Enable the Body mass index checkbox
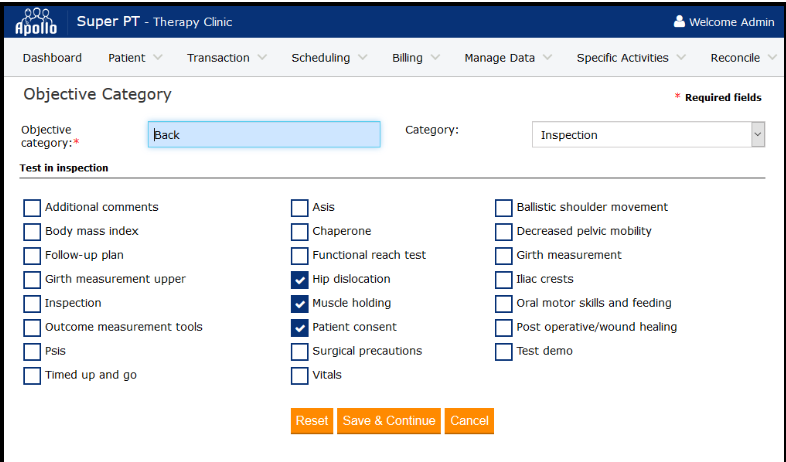The width and height of the screenshot is (786, 462). 32,232
